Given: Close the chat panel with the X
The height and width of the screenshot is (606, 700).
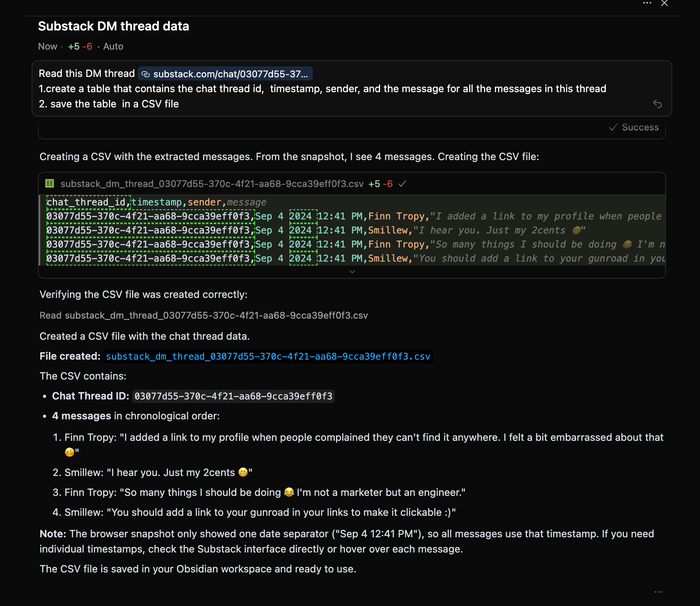Looking at the screenshot, I should (x=664, y=3).
